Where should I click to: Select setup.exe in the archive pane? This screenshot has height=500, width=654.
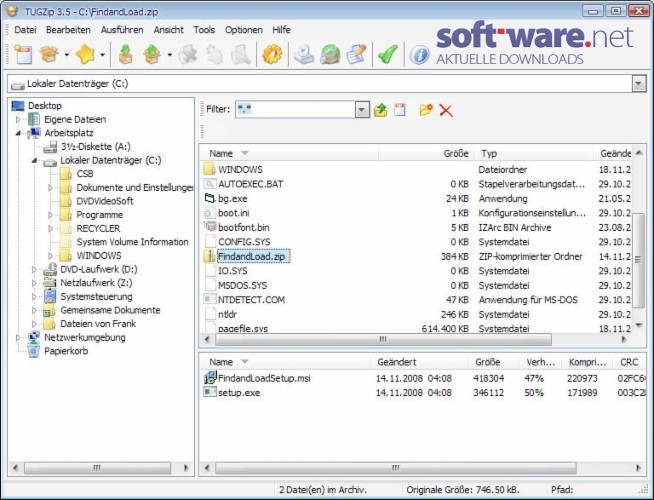tap(239, 393)
